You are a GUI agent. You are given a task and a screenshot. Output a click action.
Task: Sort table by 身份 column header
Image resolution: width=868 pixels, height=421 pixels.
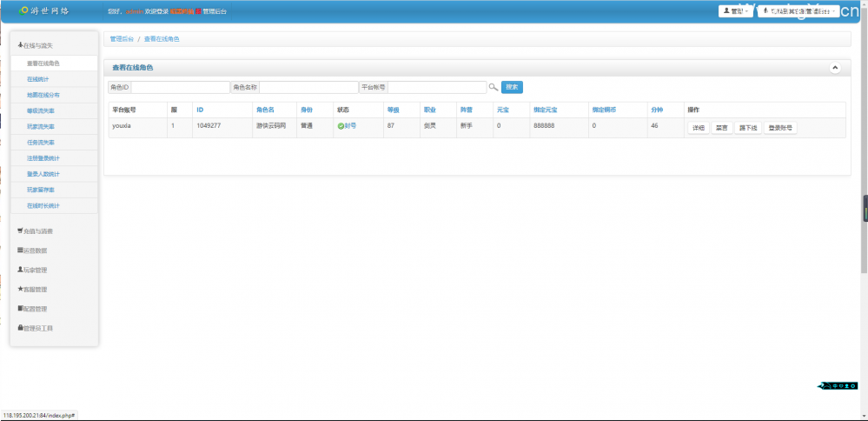click(306, 110)
